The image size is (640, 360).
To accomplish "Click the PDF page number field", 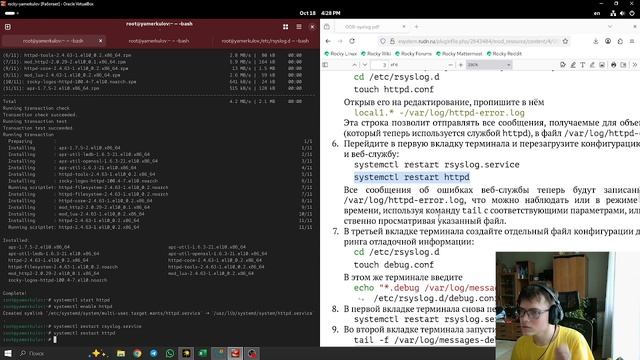I will 380,65.
